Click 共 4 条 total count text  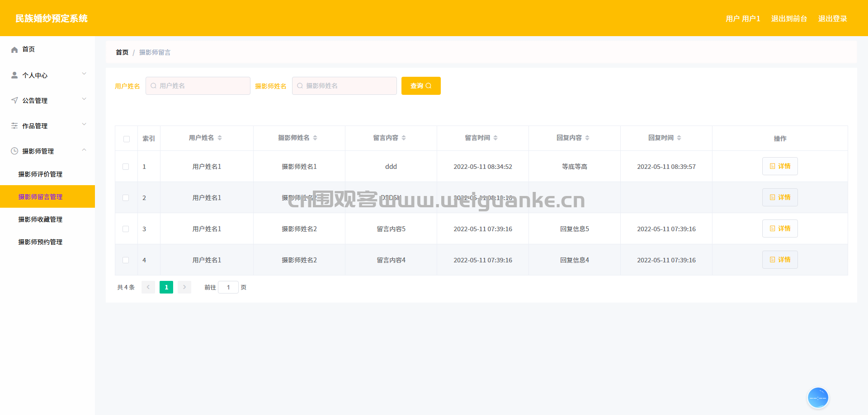(x=126, y=287)
